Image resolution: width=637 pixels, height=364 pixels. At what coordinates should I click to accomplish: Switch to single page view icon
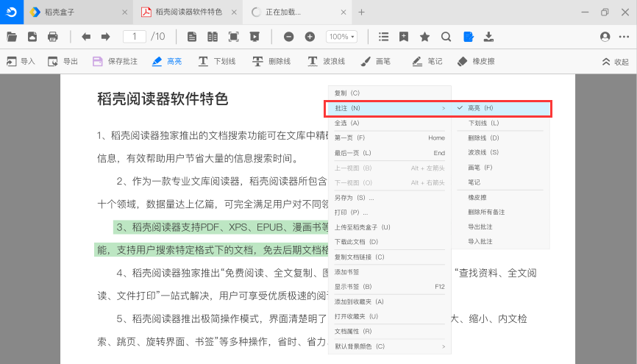(192, 37)
